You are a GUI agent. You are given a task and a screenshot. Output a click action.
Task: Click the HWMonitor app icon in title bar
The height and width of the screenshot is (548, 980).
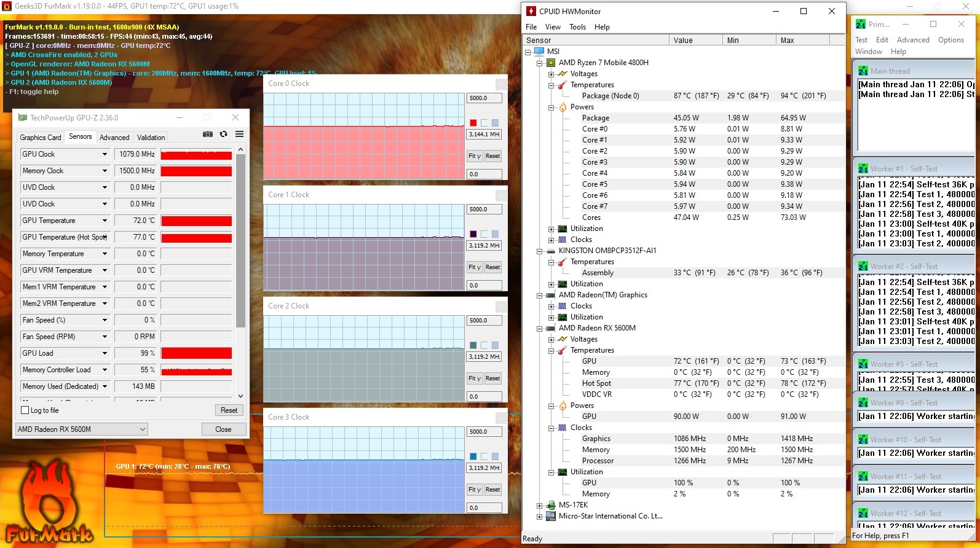click(x=531, y=11)
